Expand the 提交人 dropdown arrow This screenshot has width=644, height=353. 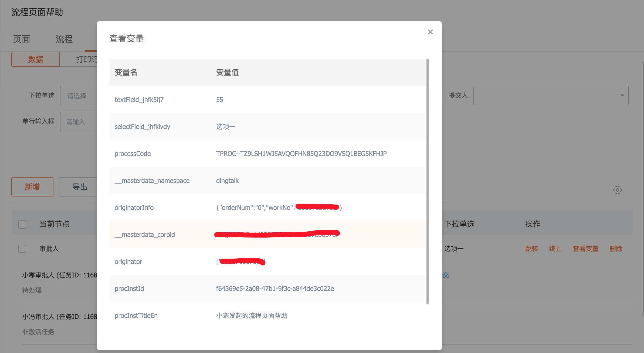622,96
